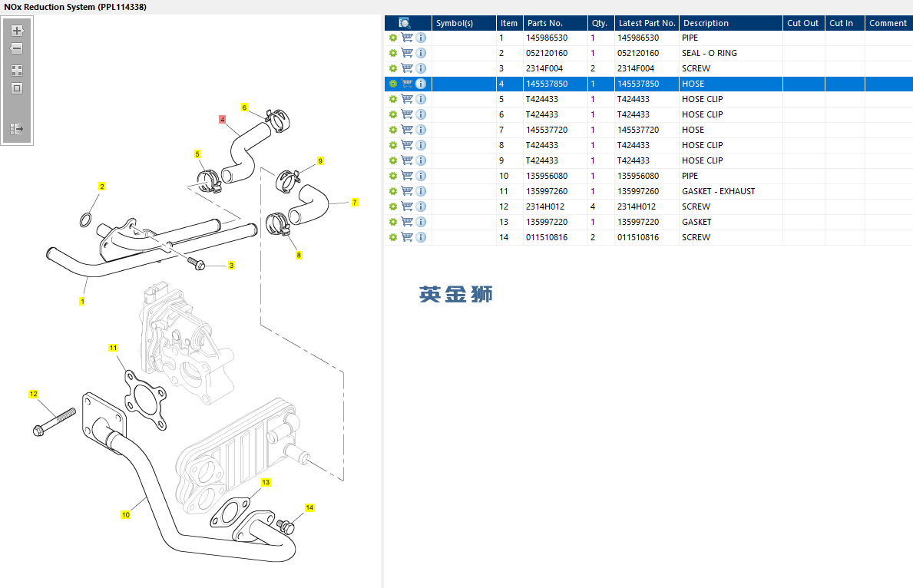Click the gear icon for item 12 SCREW
The image size is (913, 588).
coord(393,206)
